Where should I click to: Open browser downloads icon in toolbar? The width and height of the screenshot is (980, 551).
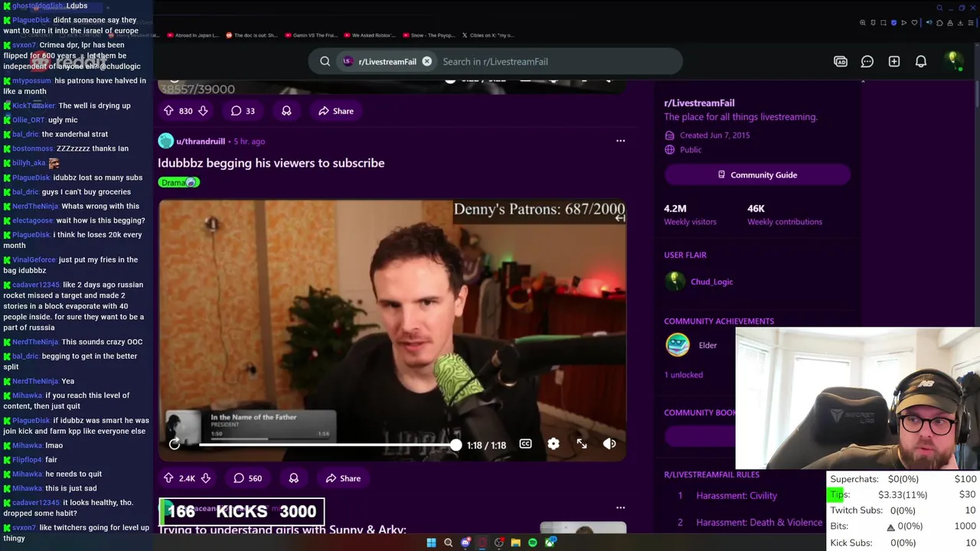[x=960, y=23]
